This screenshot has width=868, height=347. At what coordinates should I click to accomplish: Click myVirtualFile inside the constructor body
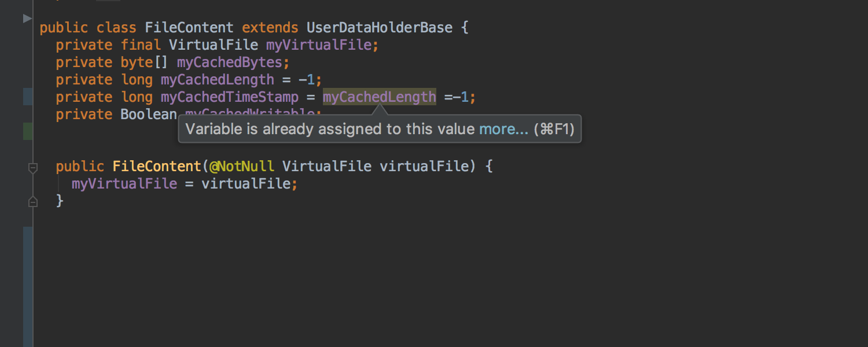pos(123,183)
